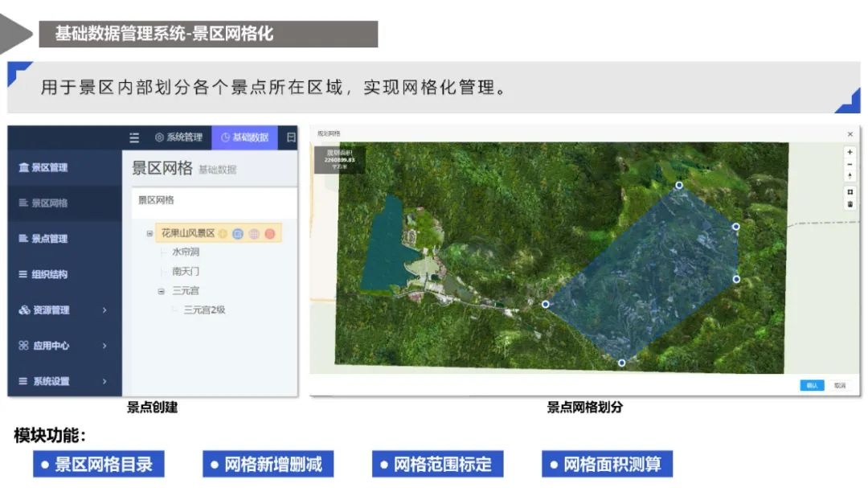Open the 系统管理 tab
868x488 pixels.
pyautogui.click(x=178, y=137)
